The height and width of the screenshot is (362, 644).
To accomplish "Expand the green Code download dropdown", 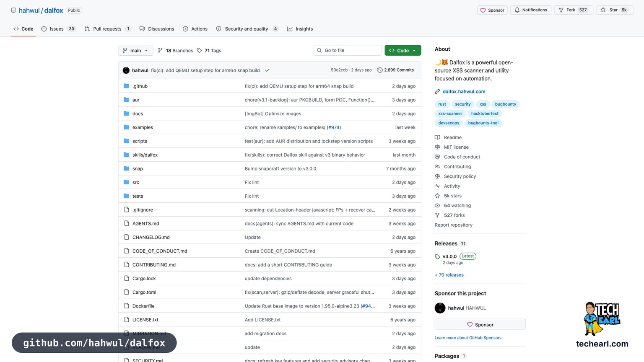I will [403, 50].
